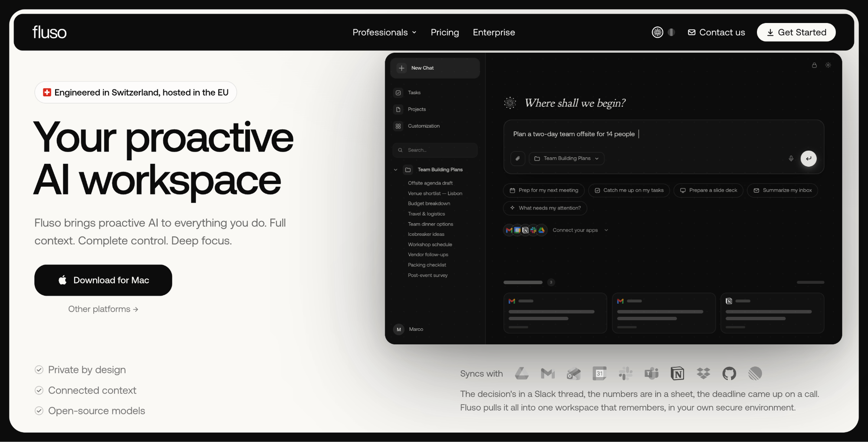The image size is (868, 442).
Task: Open the Venue shortlist — Lisbon chat
Action: [435, 194]
